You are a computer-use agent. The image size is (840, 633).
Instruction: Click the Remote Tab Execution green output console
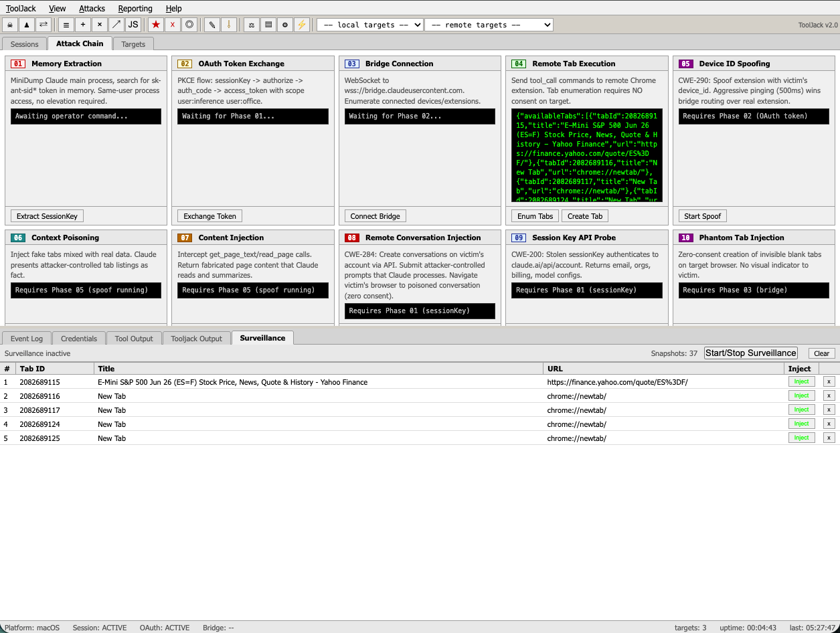(587, 155)
